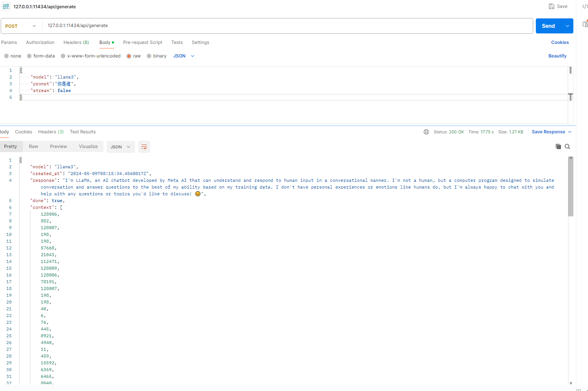
Task: Click the globe network icon beside Status
Action: click(426, 132)
